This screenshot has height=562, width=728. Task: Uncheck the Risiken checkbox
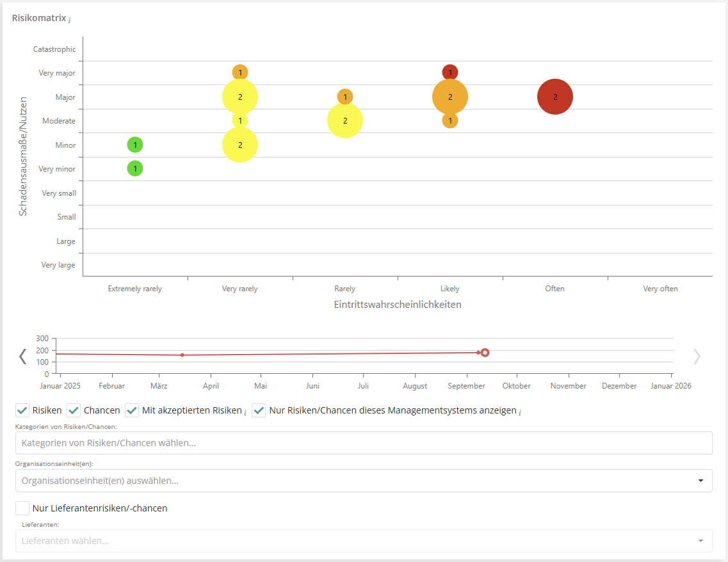pos(22,410)
